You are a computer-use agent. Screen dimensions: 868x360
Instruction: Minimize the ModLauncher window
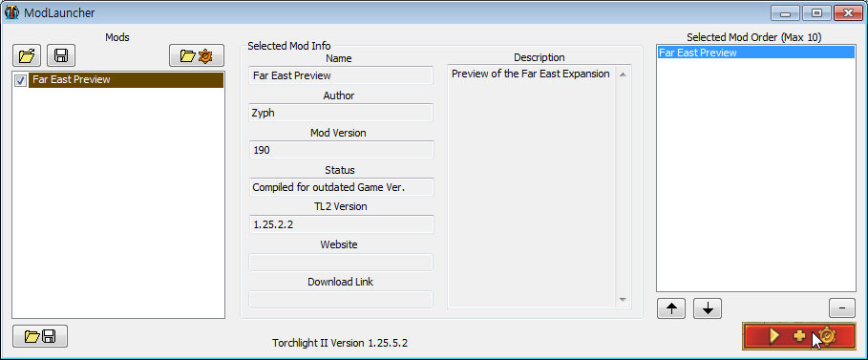click(x=785, y=12)
